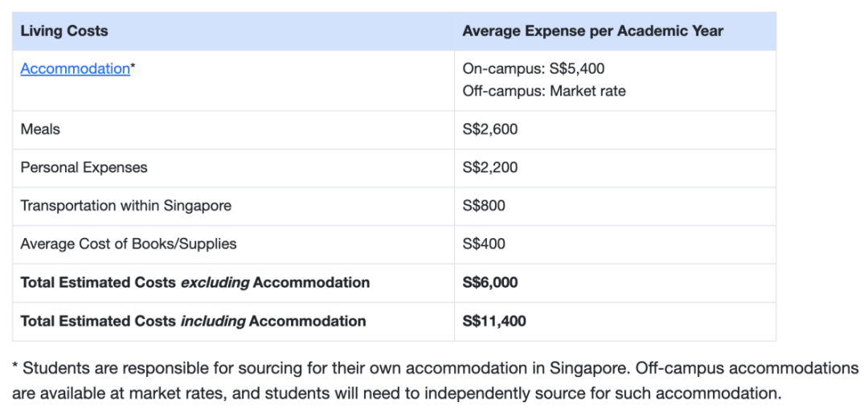Click the S$6,000 total amount

(490, 282)
